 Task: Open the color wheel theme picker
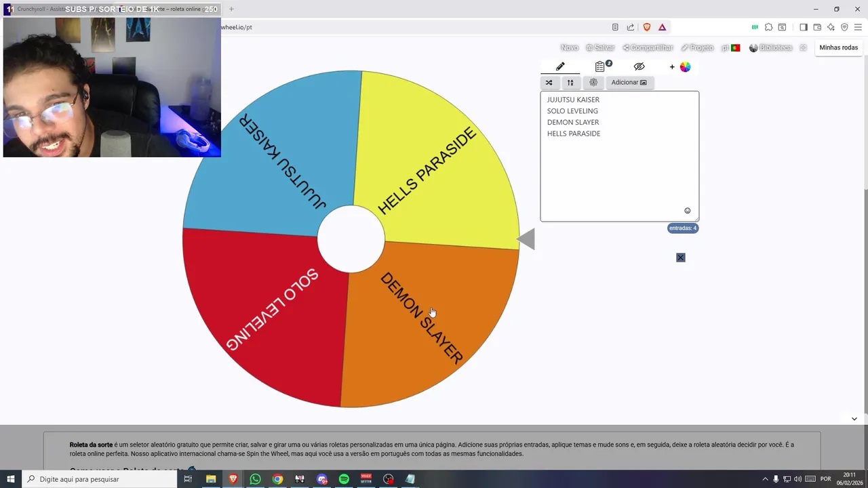pos(686,66)
